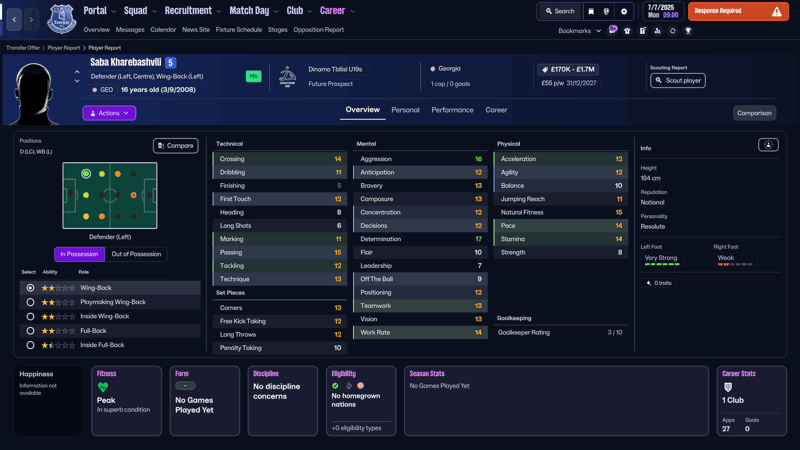Click the transfer value £170K - £1.7M tag
The width and height of the screenshot is (800, 450).
coord(568,69)
